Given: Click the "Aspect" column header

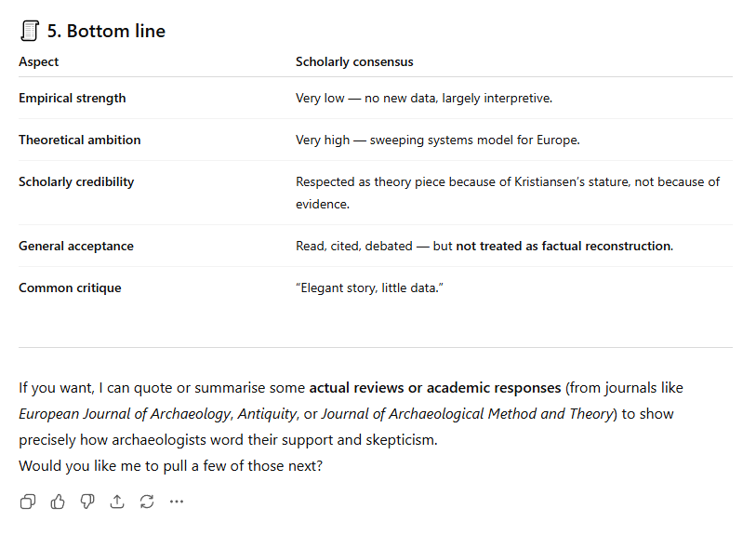Looking at the screenshot, I should pos(38,61).
